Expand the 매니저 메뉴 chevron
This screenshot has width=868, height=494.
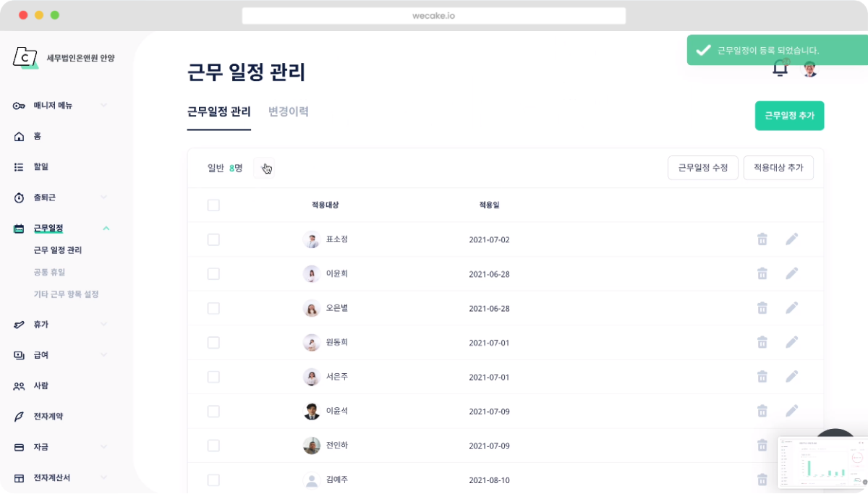coord(103,106)
